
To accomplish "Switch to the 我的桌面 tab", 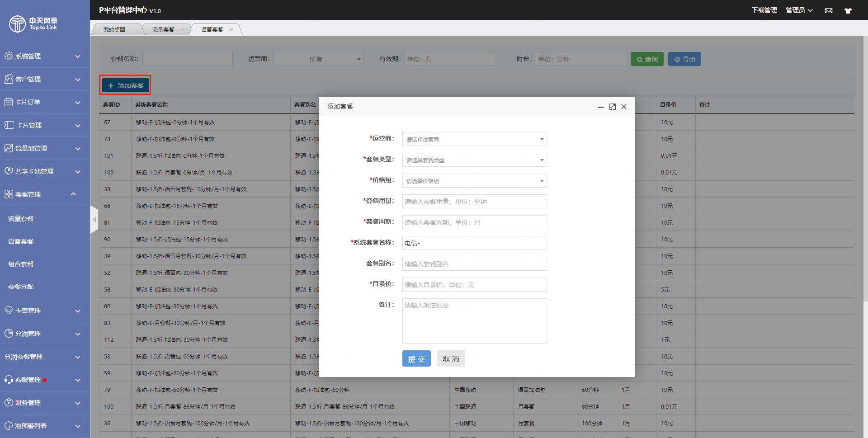I will (114, 30).
